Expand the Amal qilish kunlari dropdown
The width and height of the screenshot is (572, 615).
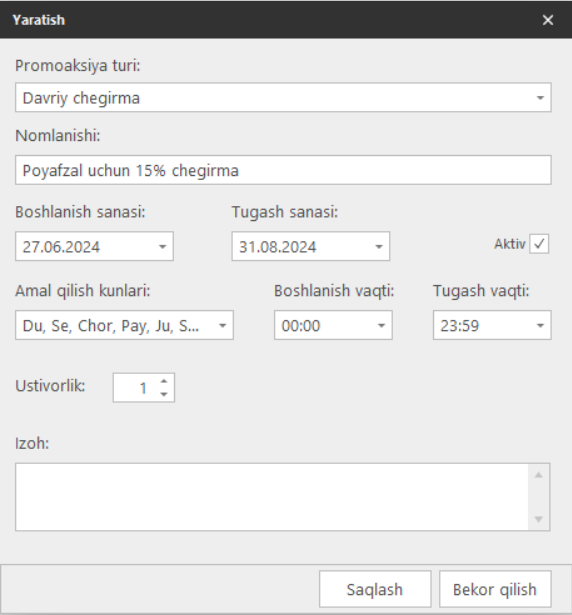[222, 326]
